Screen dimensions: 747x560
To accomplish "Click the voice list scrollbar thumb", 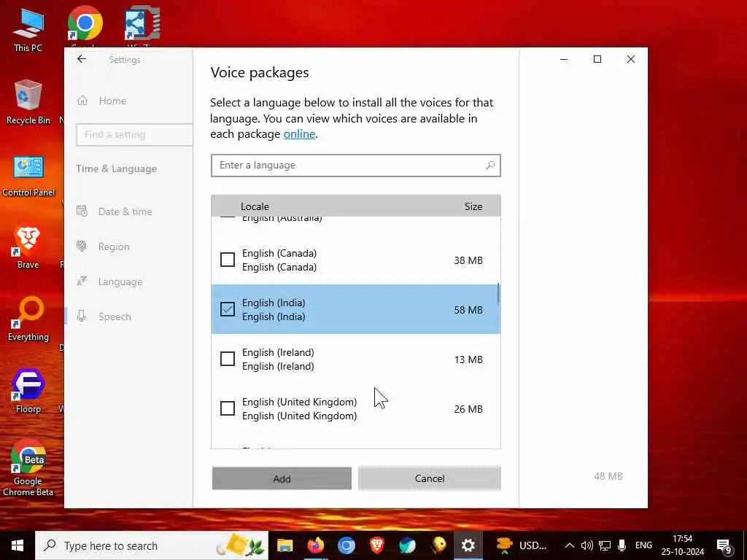I will pos(498,293).
